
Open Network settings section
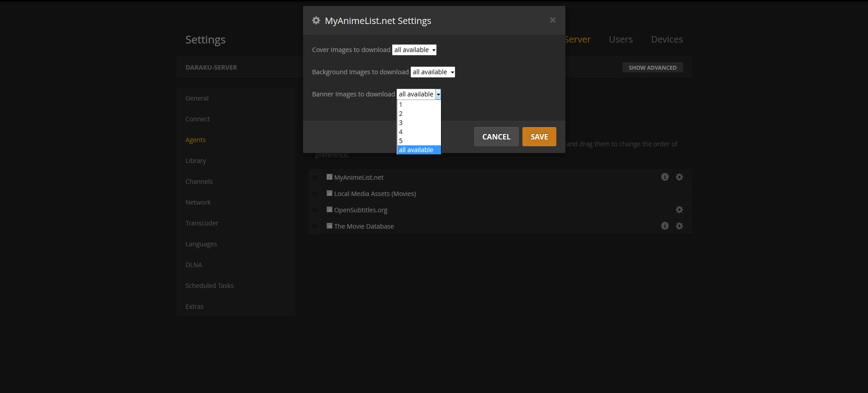(236, 202)
